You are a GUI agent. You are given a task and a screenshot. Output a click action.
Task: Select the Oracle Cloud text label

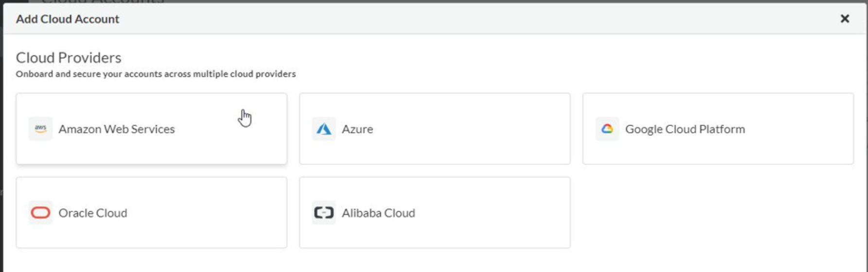tap(93, 213)
